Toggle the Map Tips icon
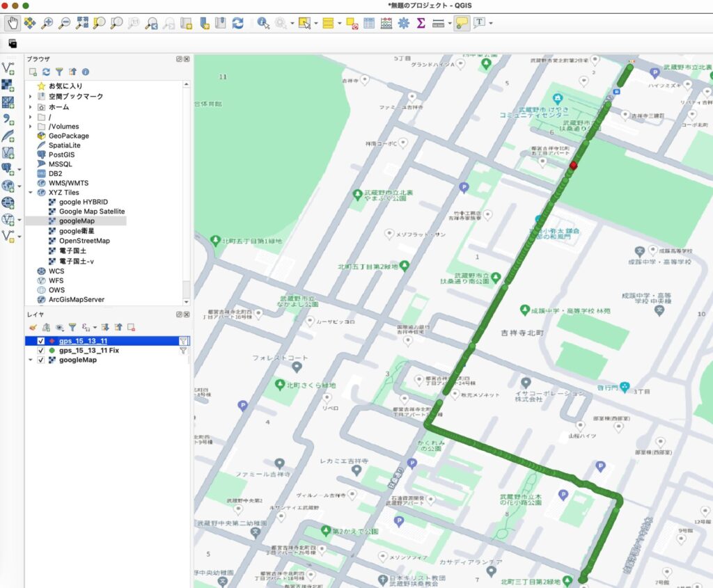 tap(462, 23)
